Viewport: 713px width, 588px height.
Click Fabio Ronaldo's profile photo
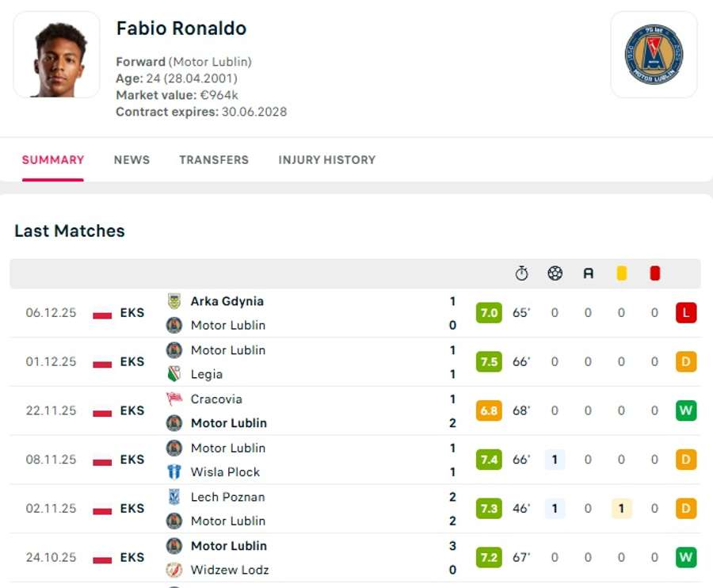55,55
